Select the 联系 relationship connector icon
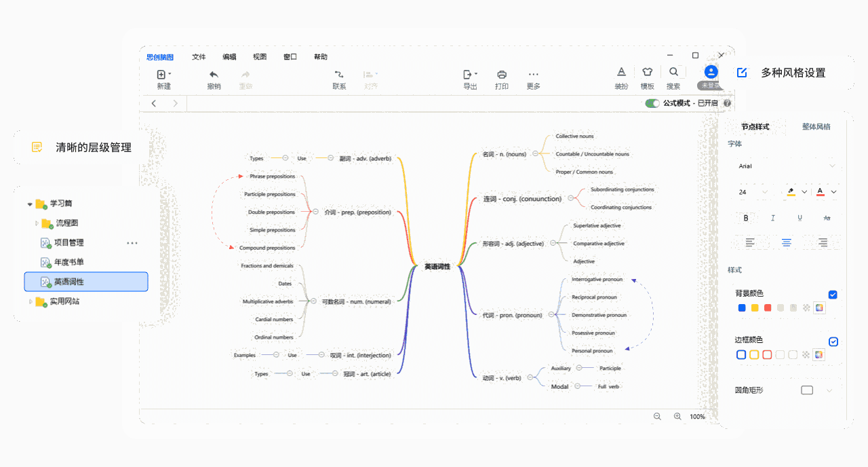The width and height of the screenshot is (868, 467). [x=339, y=75]
